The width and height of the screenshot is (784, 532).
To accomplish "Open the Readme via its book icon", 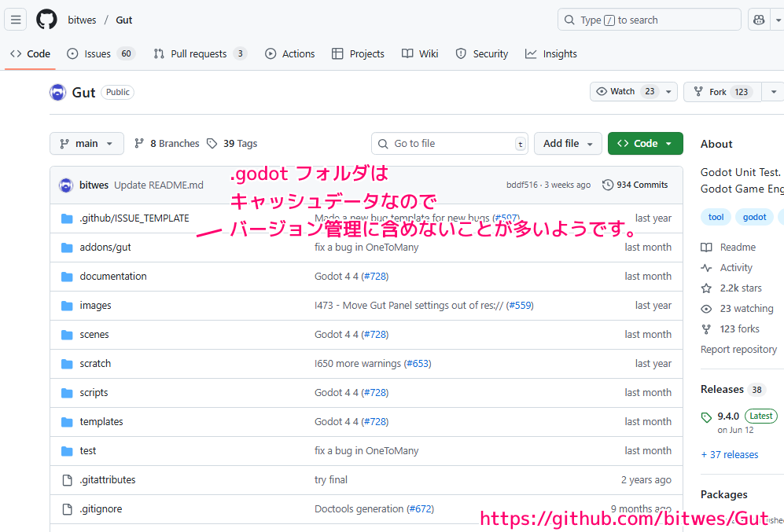I will (x=706, y=247).
